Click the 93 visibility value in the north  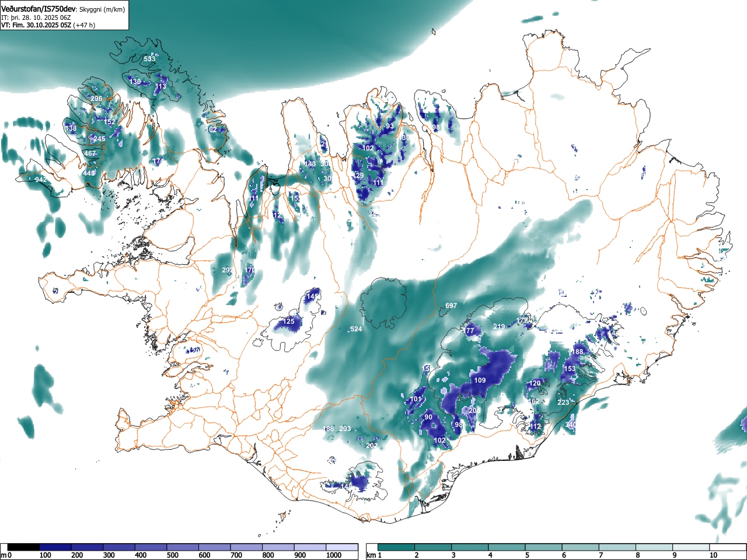[390, 126]
